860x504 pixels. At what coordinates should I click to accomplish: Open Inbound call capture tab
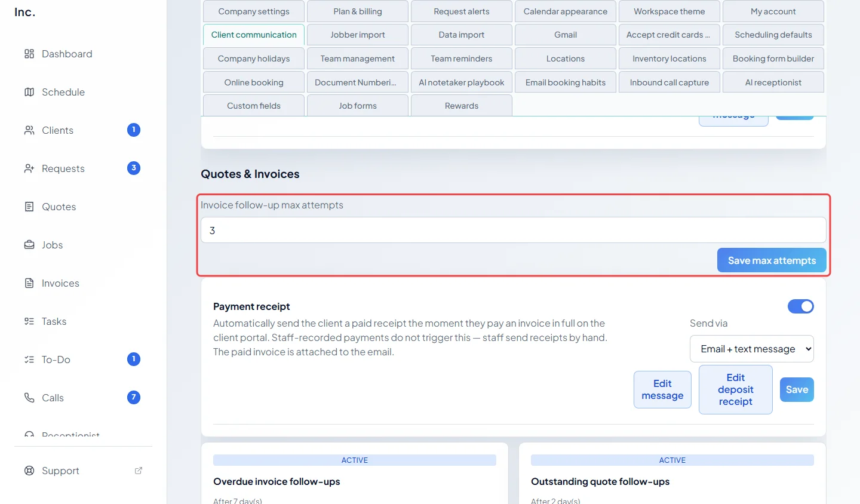click(x=669, y=82)
